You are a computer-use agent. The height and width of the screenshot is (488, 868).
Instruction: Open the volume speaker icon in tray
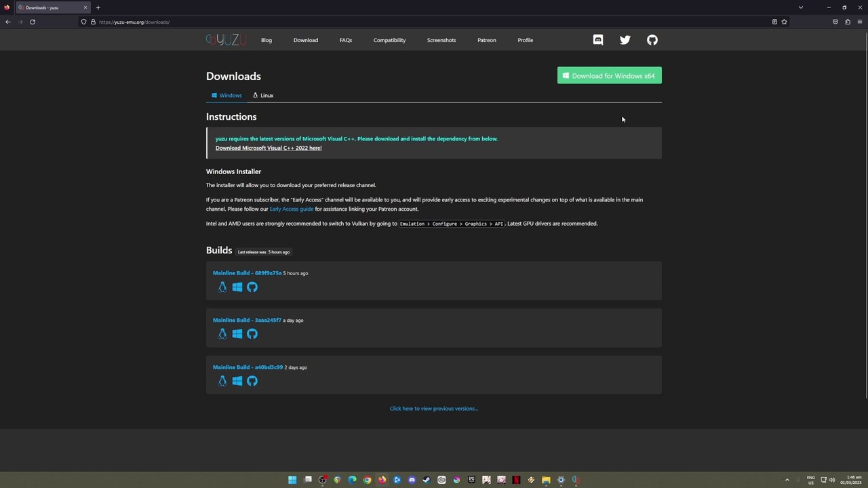832,480
